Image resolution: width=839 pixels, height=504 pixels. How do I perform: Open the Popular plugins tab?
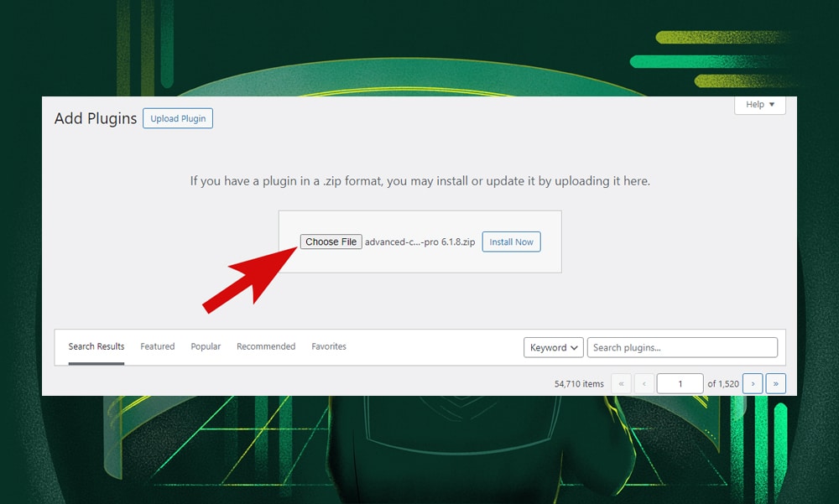coord(206,346)
